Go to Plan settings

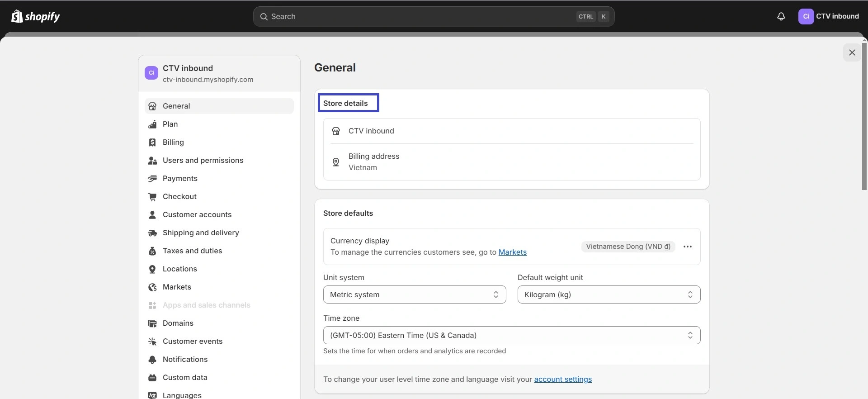click(x=219, y=124)
